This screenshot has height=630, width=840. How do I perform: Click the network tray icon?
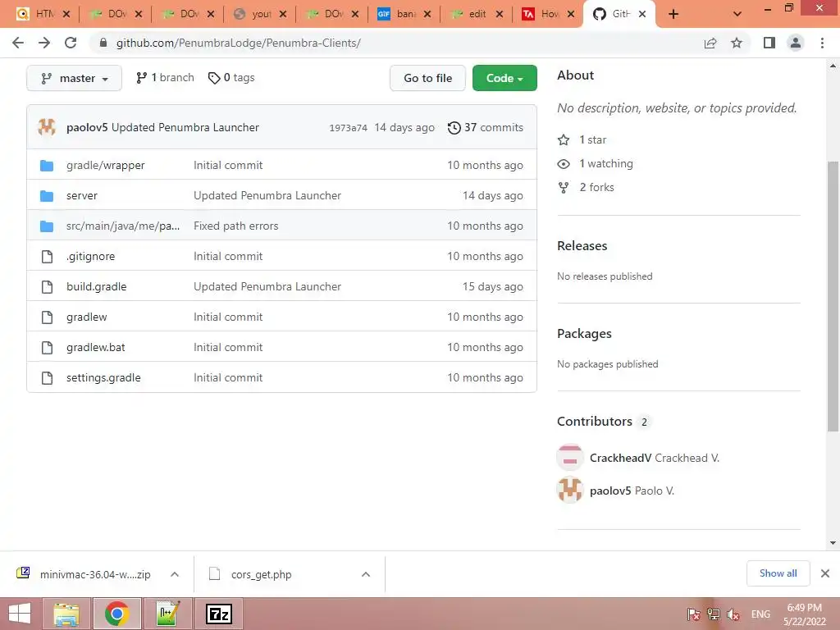(714, 614)
